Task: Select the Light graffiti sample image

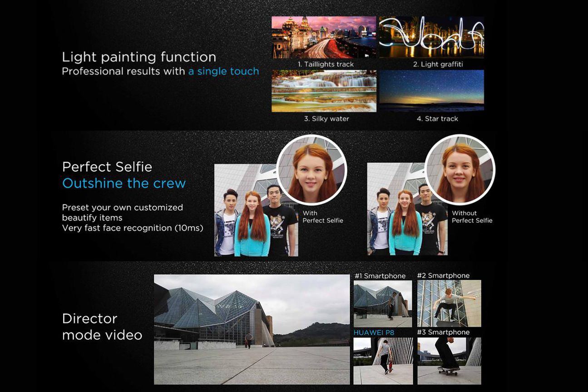Action: click(x=431, y=37)
